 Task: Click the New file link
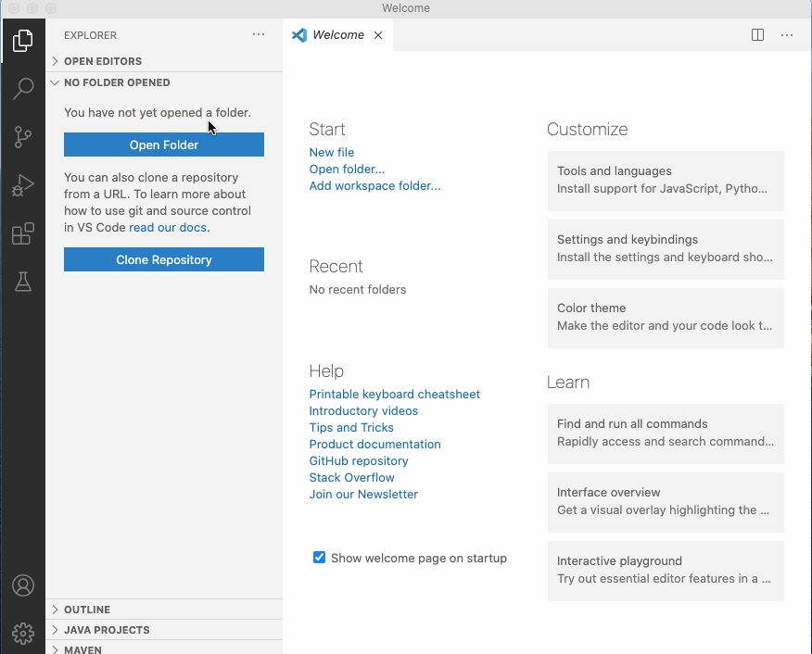332,152
